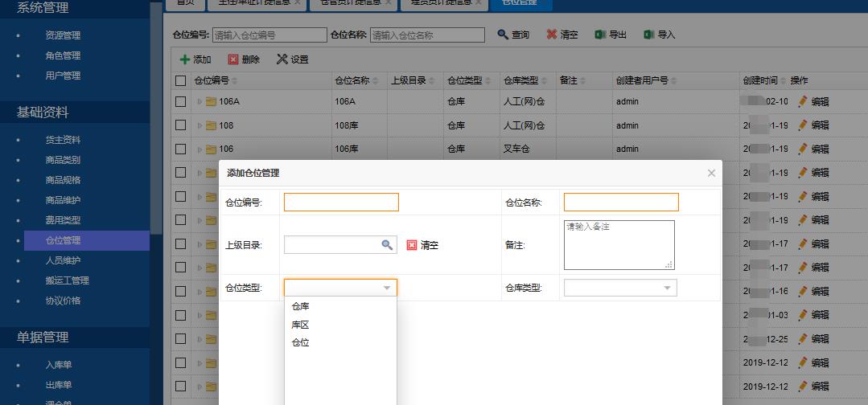Open 商品维护 in the sidebar menu
868x405 pixels.
coord(63,200)
